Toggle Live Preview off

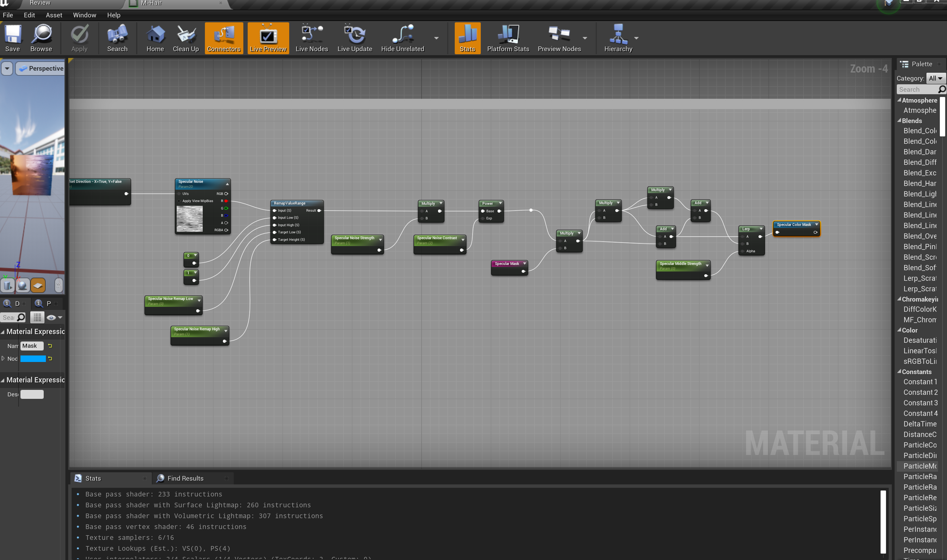click(x=268, y=38)
